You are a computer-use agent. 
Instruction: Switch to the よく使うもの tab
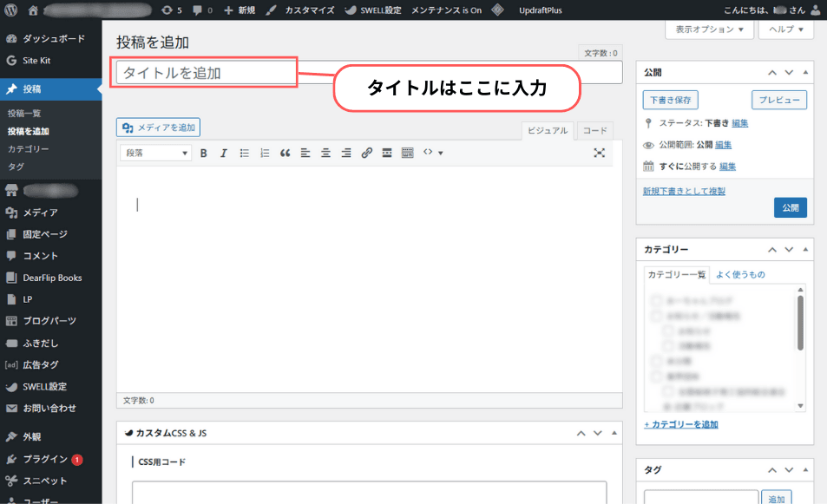click(741, 274)
